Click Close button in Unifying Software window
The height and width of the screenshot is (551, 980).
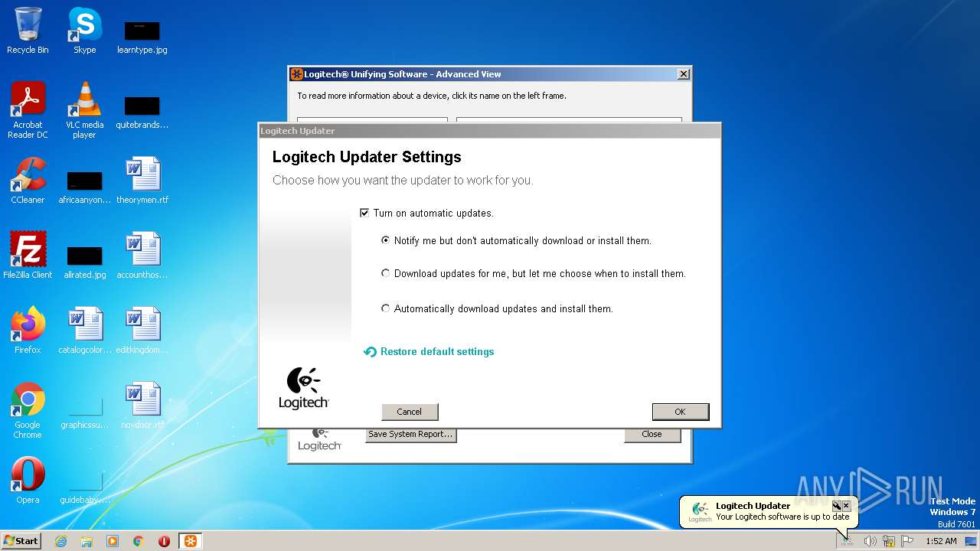[652, 434]
